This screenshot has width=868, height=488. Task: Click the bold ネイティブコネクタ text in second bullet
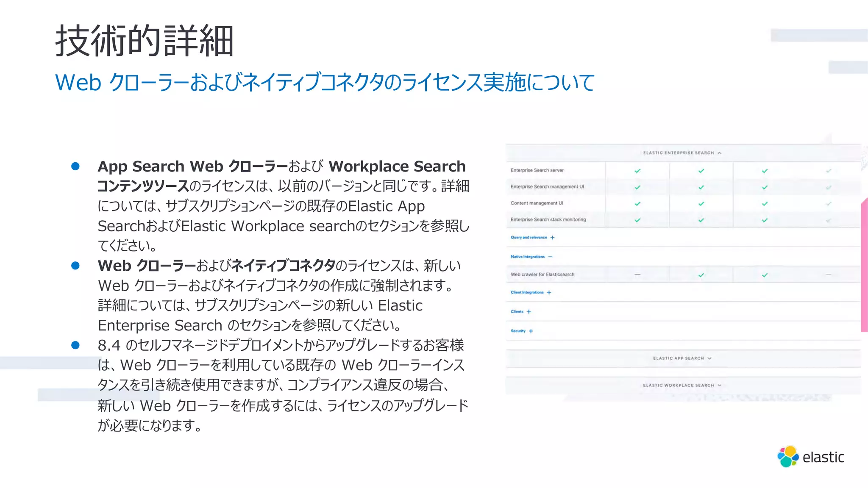tap(284, 266)
